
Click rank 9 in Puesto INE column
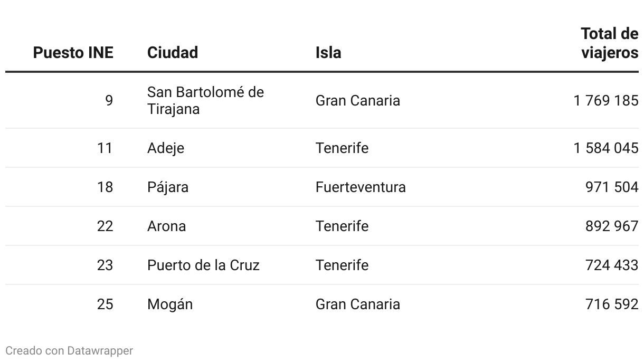coord(109,101)
